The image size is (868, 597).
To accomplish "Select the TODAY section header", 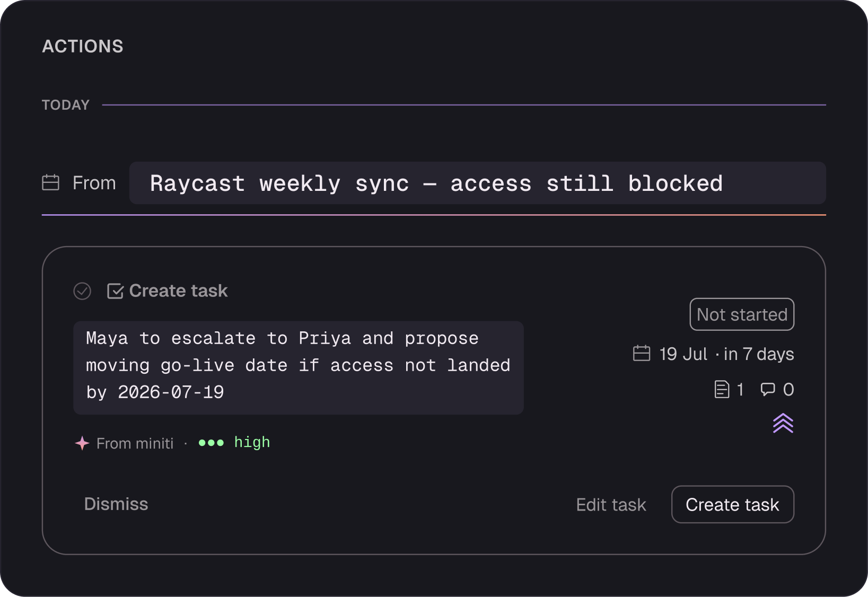I will [66, 105].
